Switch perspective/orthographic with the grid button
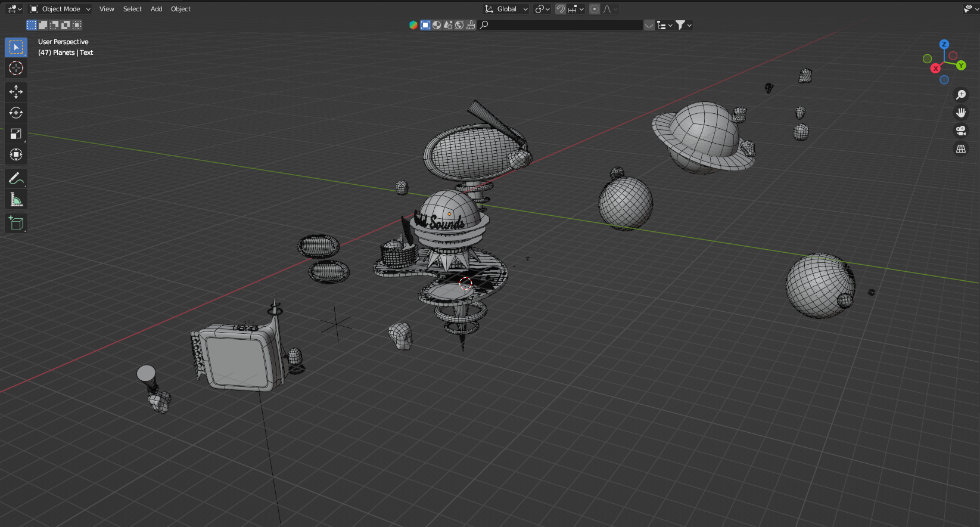This screenshot has height=527, width=980. pos(960,149)
